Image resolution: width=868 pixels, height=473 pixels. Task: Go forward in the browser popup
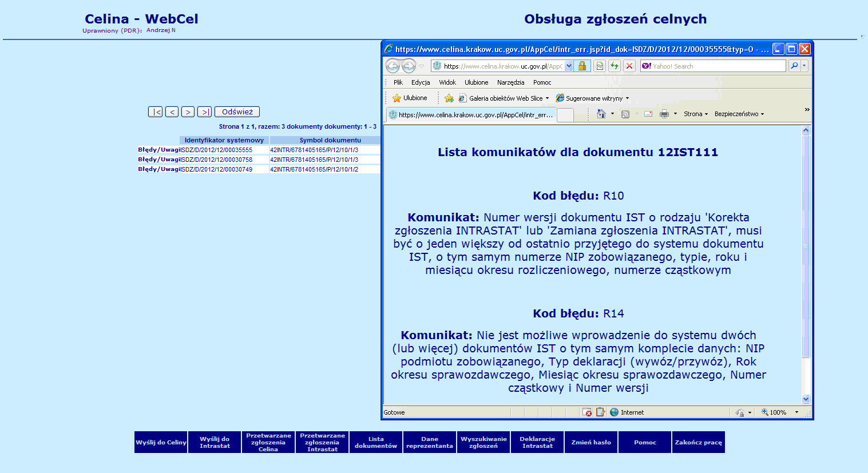click(409, 66)
